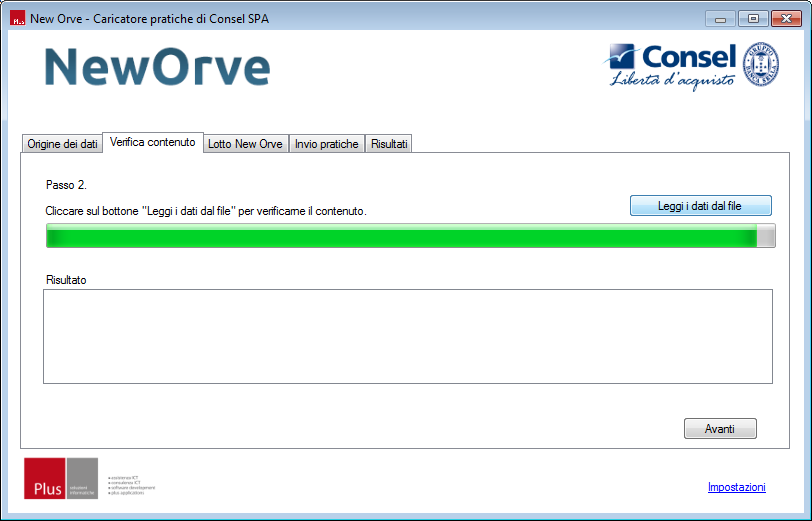
Task: Click the Risultato label
Action: (66, 280)
